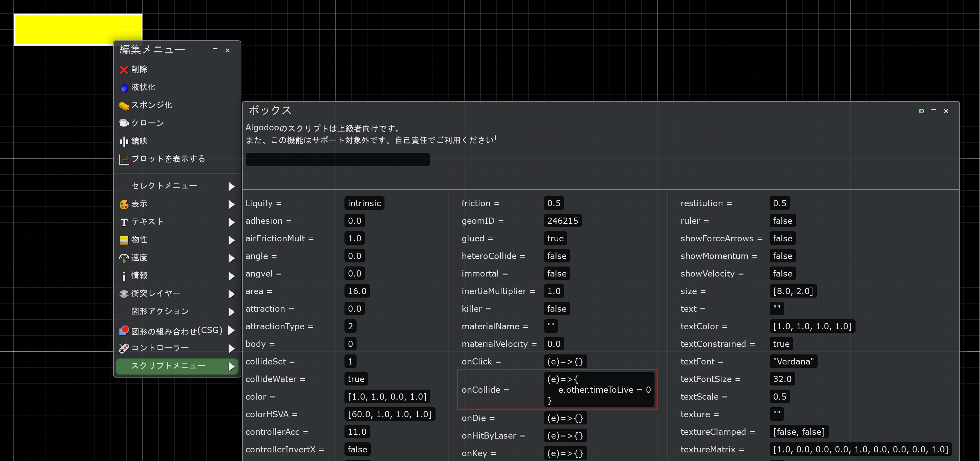Image resolution: width=980 pixels, height=461 pixels.
Task: Expand the 速度 submenu arrow
Action: coord(231,258)
